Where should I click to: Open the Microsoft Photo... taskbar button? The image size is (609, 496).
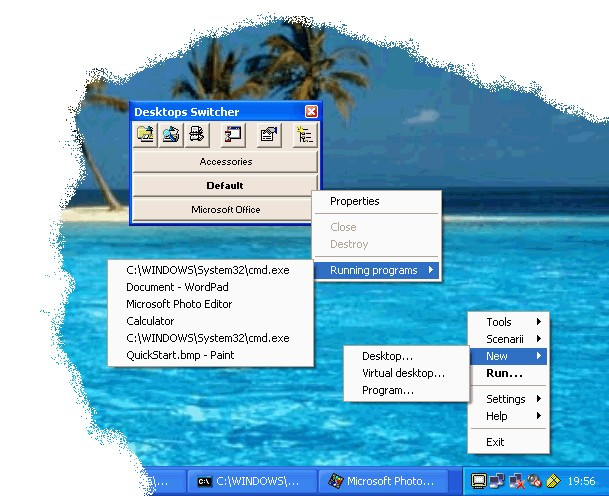(383, 481)
